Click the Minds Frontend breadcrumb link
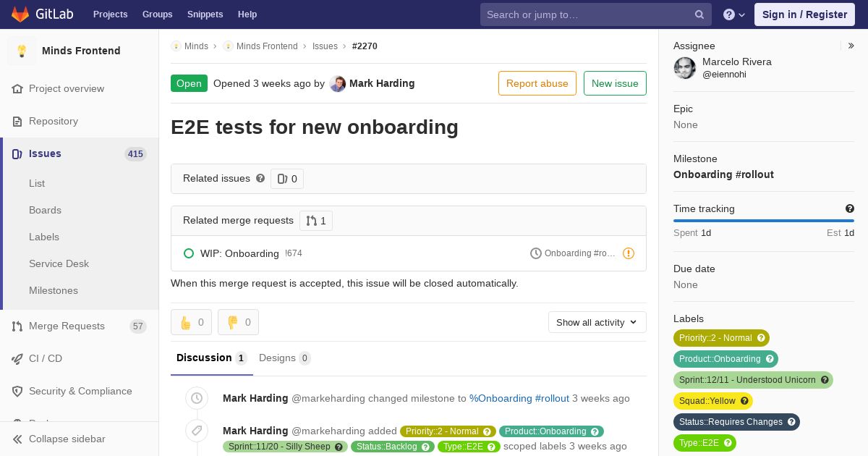Viewport: 868px width, 456px height. [x=267, y=46]
